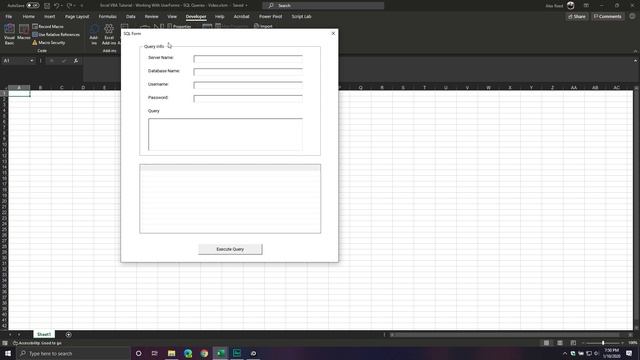Switch to the Page Layout tab
The height and width of the screenshot is (360, 640).
(x=77, y=17)
